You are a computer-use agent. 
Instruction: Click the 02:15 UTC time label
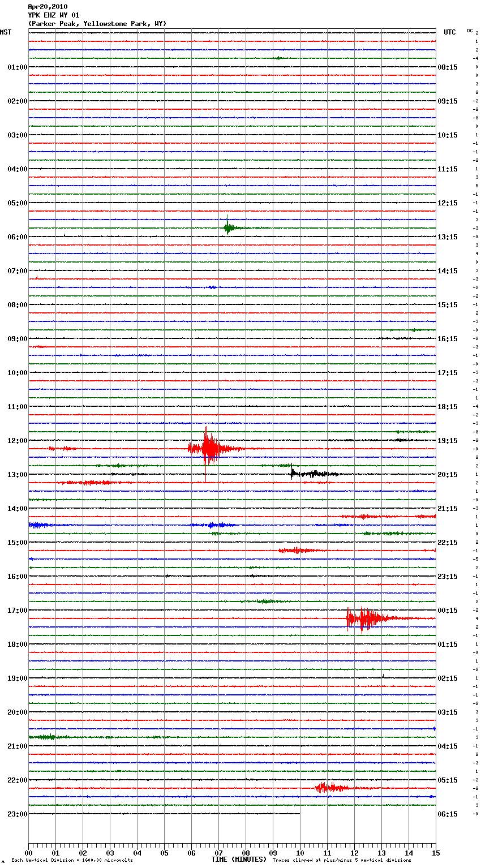pyautogui.click(x=448, y=678)
